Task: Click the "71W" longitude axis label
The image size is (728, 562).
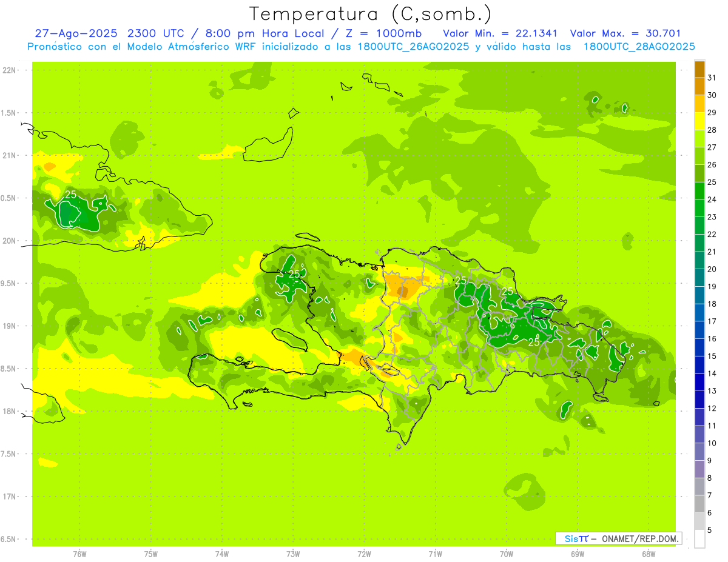Action: click(x=435, y=554)
